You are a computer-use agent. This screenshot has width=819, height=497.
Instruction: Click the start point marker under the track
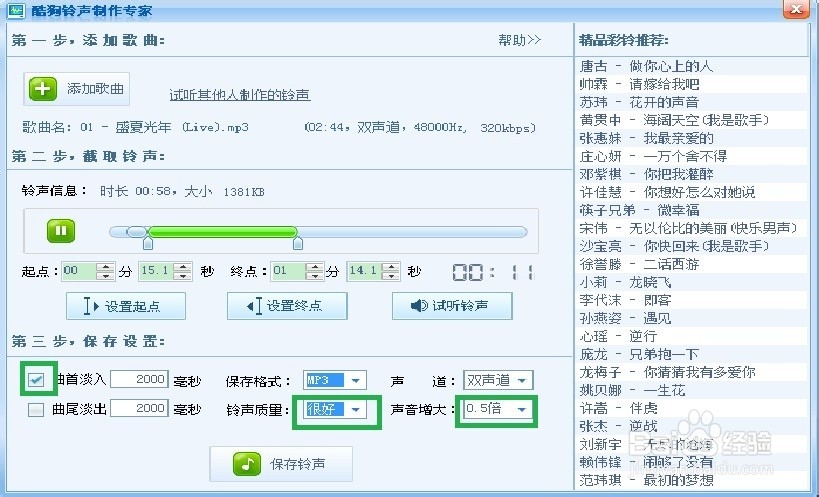click(x=148, y=243)
